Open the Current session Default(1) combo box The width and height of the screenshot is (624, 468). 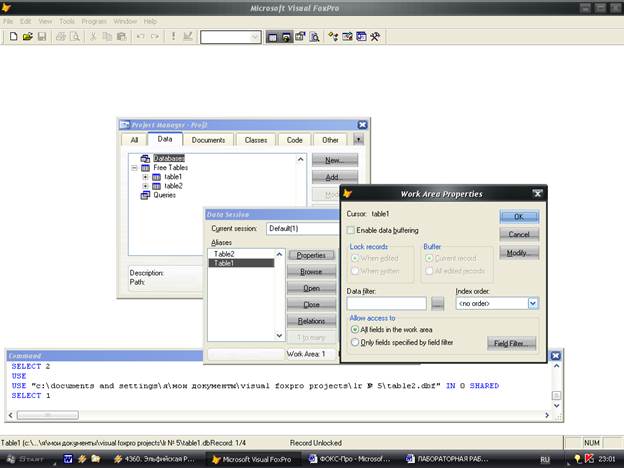point(302,229)
